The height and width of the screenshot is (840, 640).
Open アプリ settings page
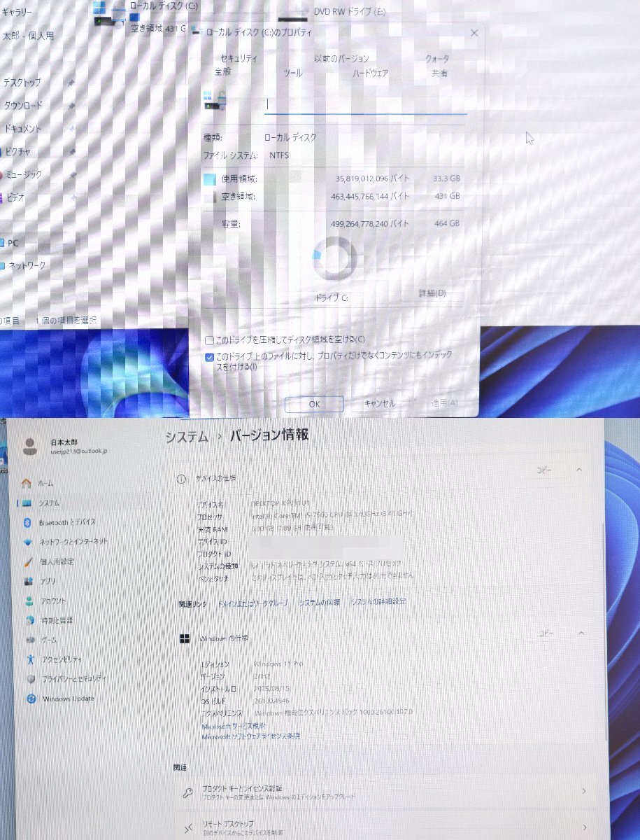click(x=39, y=581)
